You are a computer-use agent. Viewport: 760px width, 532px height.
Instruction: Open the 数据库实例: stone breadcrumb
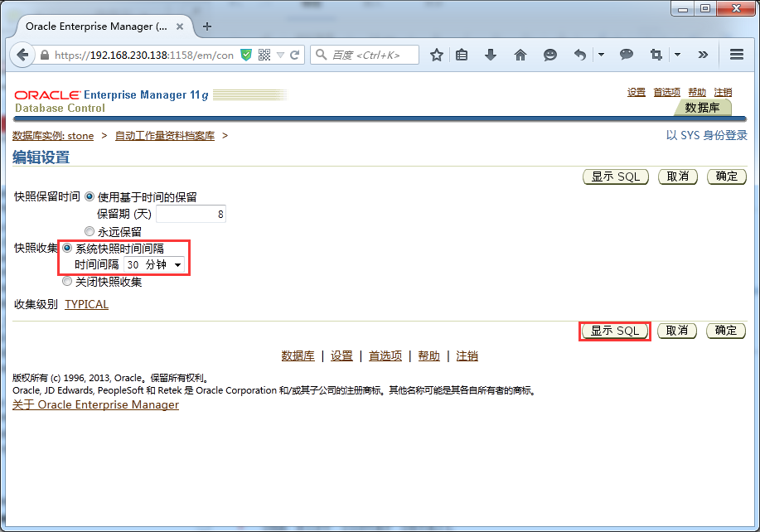53,136
